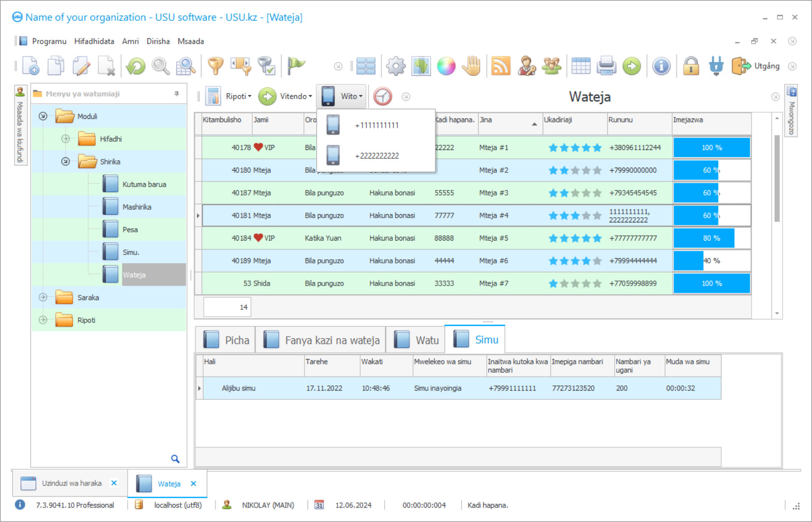Click the RSS feed orange icon
This screenshot has width=812, height=522.
pos(501,66)
